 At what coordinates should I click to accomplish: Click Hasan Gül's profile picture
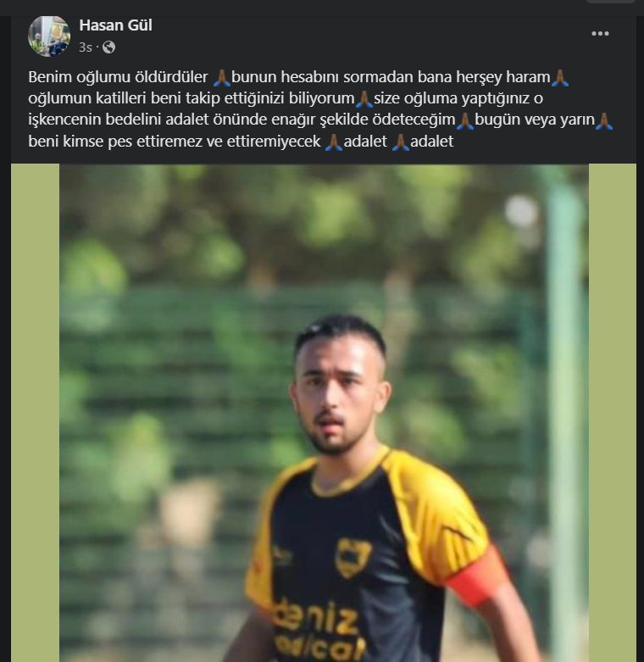tap(49, 36)
